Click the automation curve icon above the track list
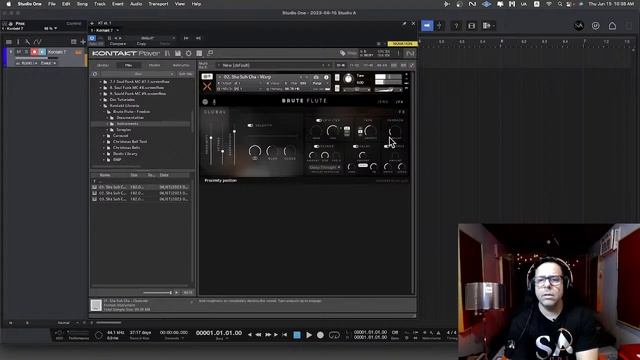Viewport: 640px width, 360px height. click(x=38, y=42)
